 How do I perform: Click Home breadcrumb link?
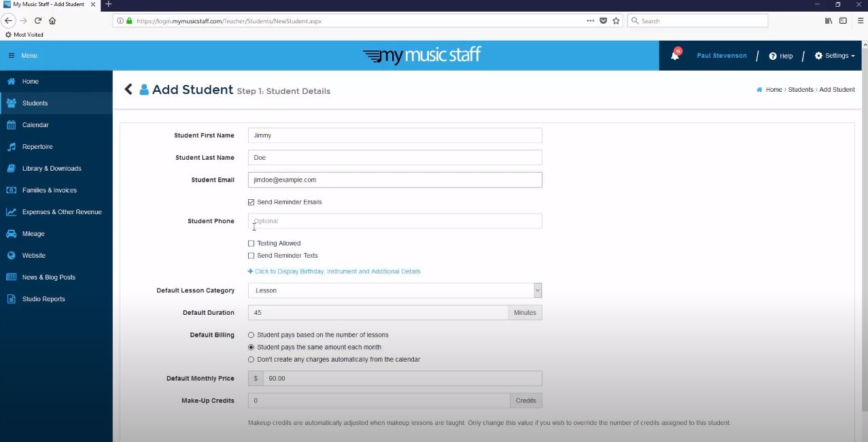tap(774, 90)
